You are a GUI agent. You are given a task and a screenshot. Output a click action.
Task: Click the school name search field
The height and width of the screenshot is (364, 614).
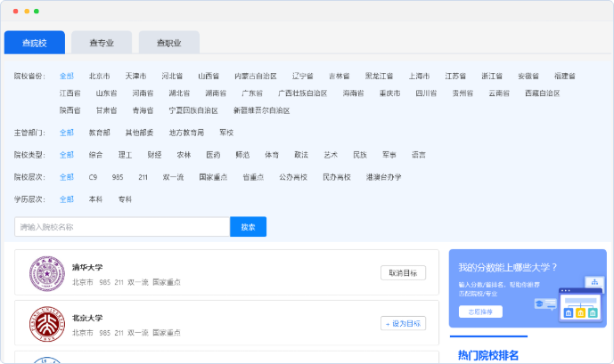(x=122, y=227)
